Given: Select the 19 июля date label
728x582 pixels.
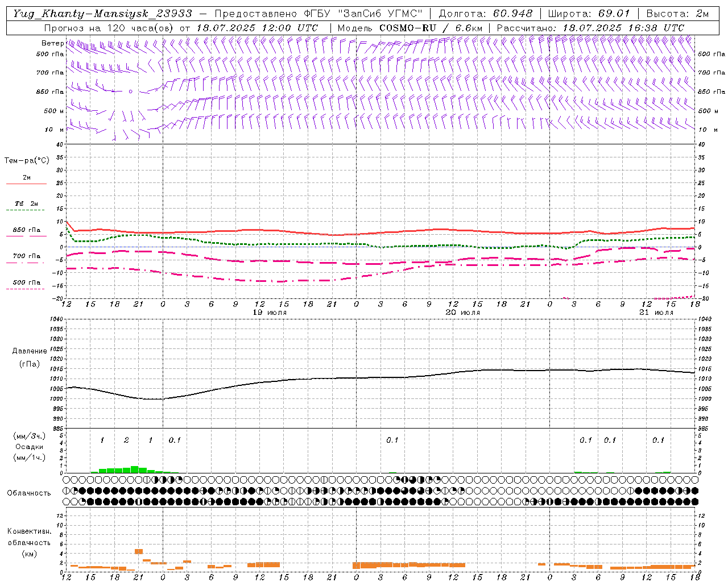Looking at the screenshot, I should (270, 313).
